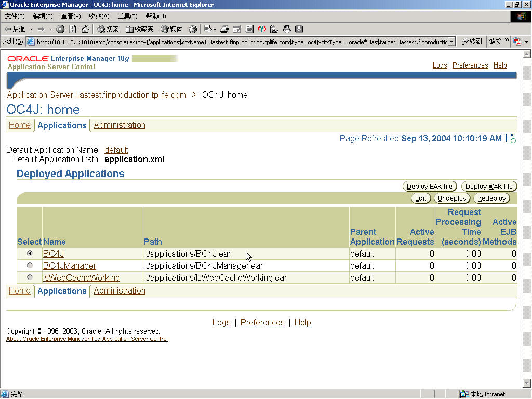
Task: Open the BC4J application link
Action: tap(54, 254)
